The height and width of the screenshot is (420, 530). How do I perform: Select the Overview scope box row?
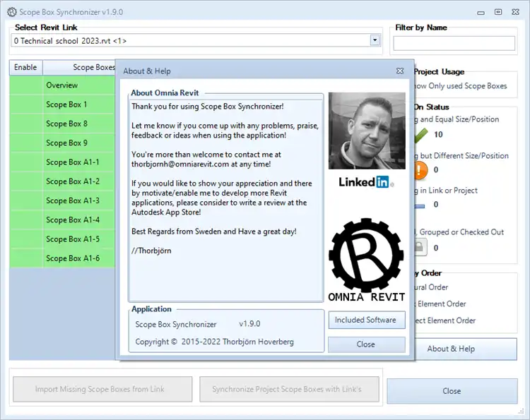coord(62,85)
